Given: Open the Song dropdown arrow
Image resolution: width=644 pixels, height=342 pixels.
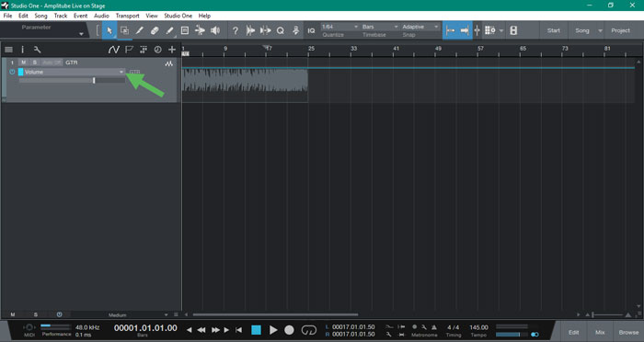Looking at the screenshot, I should tap(600, 30).
